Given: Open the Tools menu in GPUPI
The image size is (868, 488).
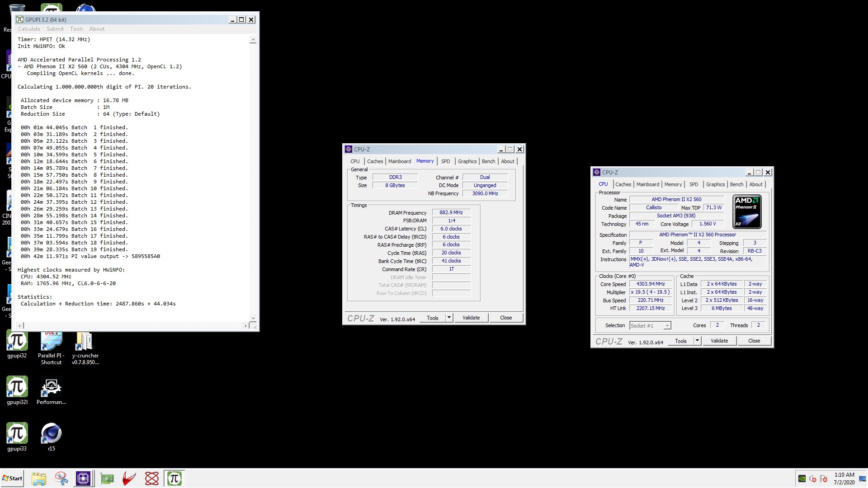Looking at the screenshot, I should pyautogui.click(x=76, y=29).
